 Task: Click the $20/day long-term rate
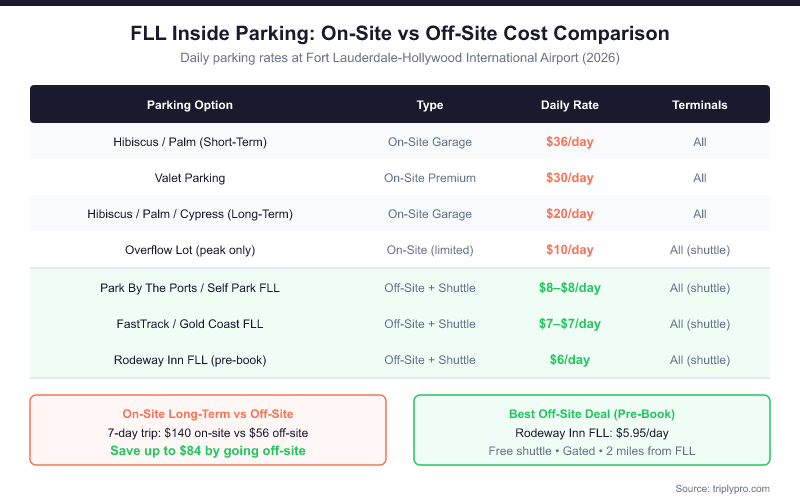pos(569,214)
